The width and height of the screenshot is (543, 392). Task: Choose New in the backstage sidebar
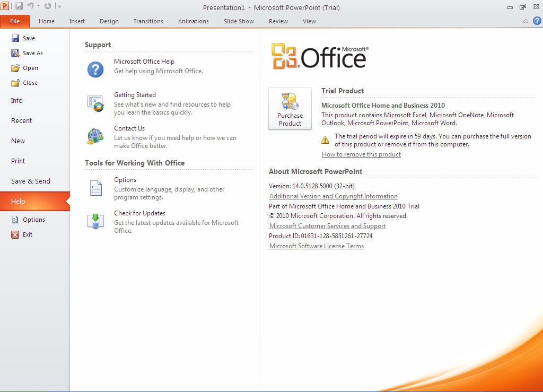[x=34, y=141]
